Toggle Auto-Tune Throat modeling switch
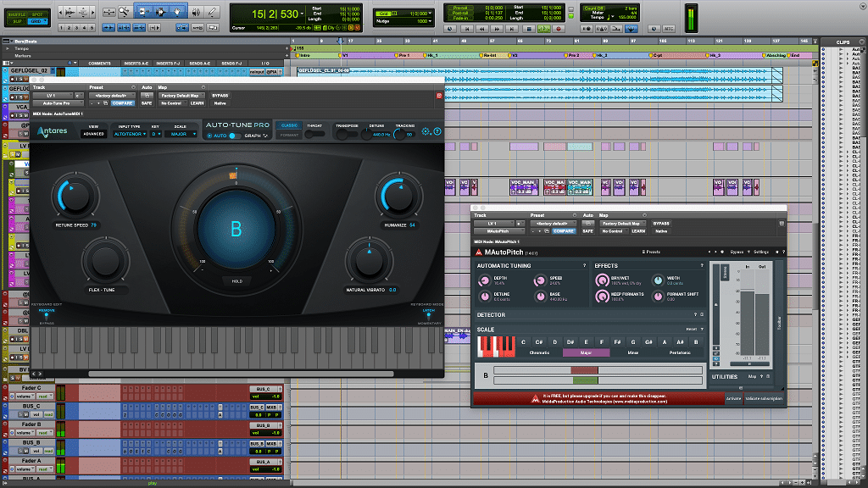The image size is (868, 488). tap(315, 134)
